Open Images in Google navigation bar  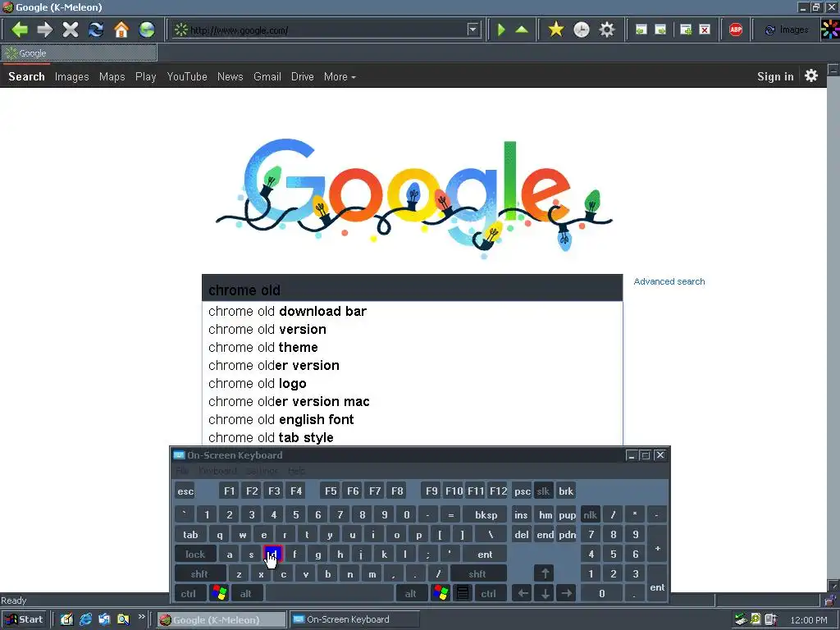[72, 76]
